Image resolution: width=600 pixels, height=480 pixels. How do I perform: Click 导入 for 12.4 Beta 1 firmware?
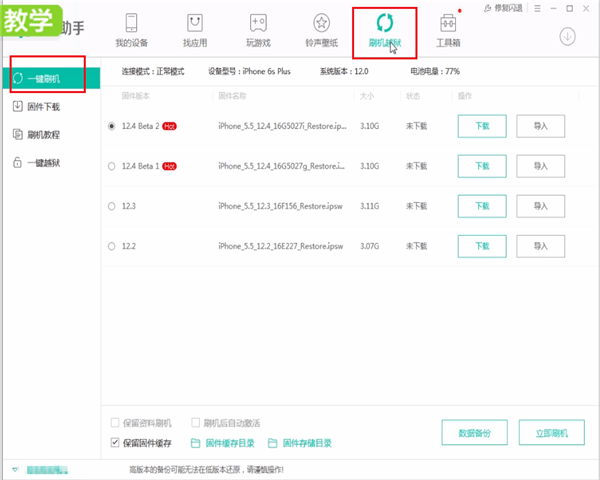[541, 165]
